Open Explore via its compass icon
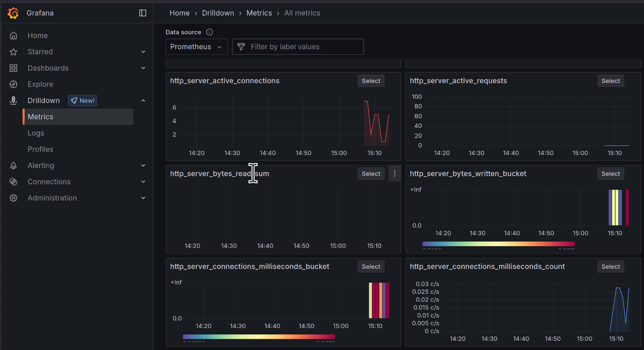This screenshot has height=350, width=644. pyautogui.click(x=14, y=84)
